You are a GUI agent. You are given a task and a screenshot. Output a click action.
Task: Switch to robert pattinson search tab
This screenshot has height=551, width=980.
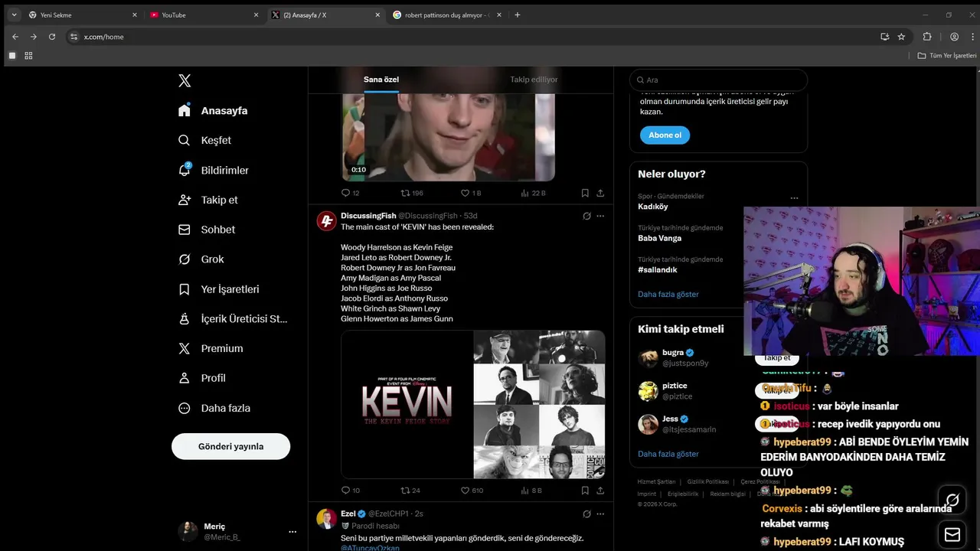tap(447, 15)
